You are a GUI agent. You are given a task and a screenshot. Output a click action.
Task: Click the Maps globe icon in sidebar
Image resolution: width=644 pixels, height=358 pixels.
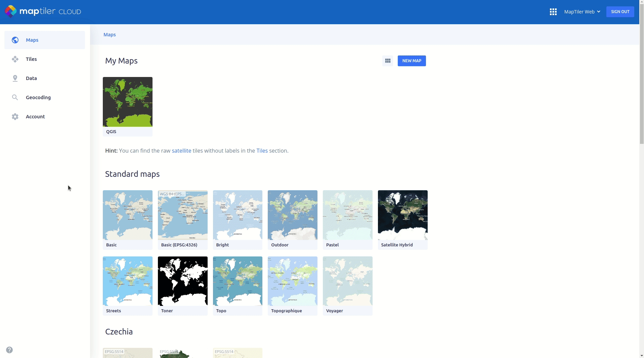click(x=15, y=40)
